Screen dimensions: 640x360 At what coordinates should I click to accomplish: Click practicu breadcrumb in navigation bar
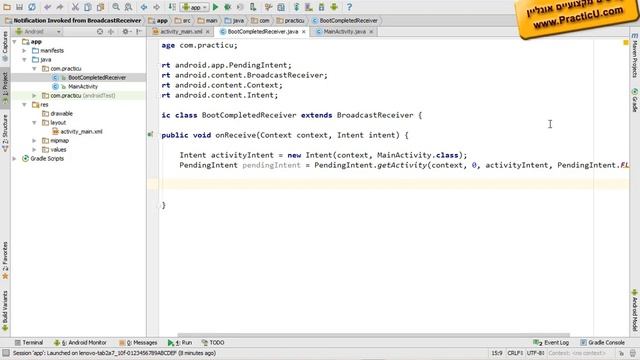coord(291,20)
